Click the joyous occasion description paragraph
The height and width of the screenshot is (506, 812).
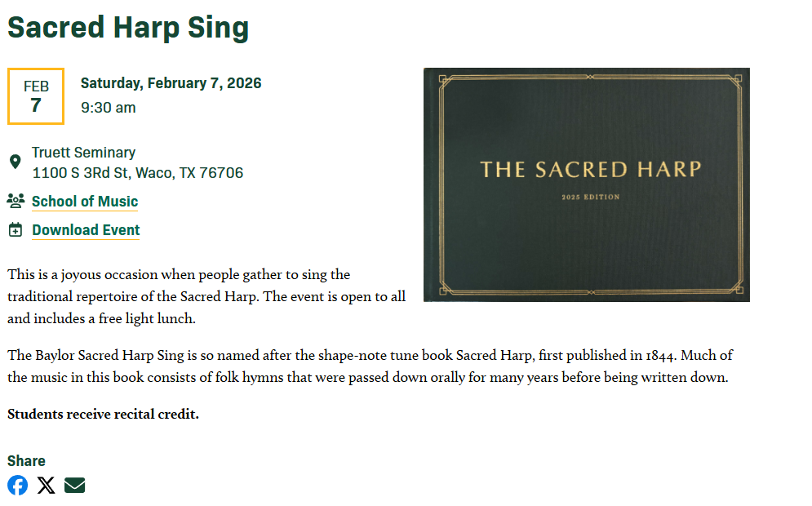pyautogui.click(x=206, y=296)
